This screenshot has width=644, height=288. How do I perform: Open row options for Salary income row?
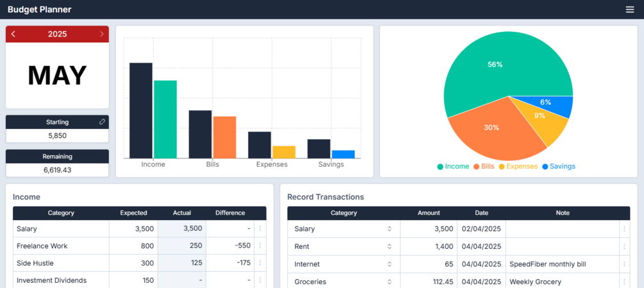coord(260,229)
